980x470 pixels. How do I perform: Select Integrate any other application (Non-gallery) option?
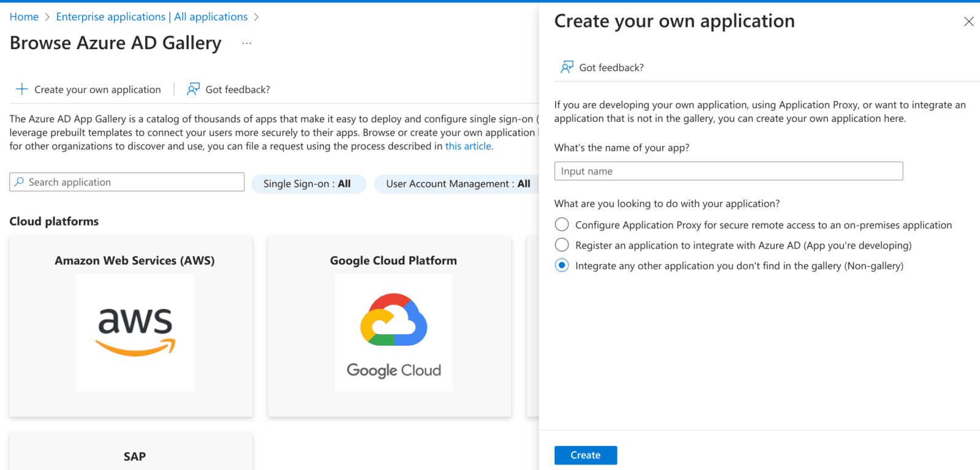point(562,265)
